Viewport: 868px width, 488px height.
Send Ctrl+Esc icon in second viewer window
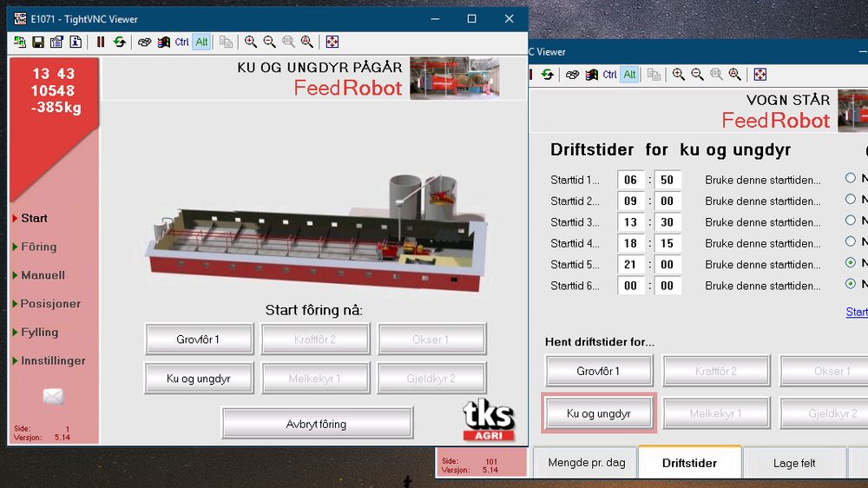pyautogui.click(x=591, y=75)
